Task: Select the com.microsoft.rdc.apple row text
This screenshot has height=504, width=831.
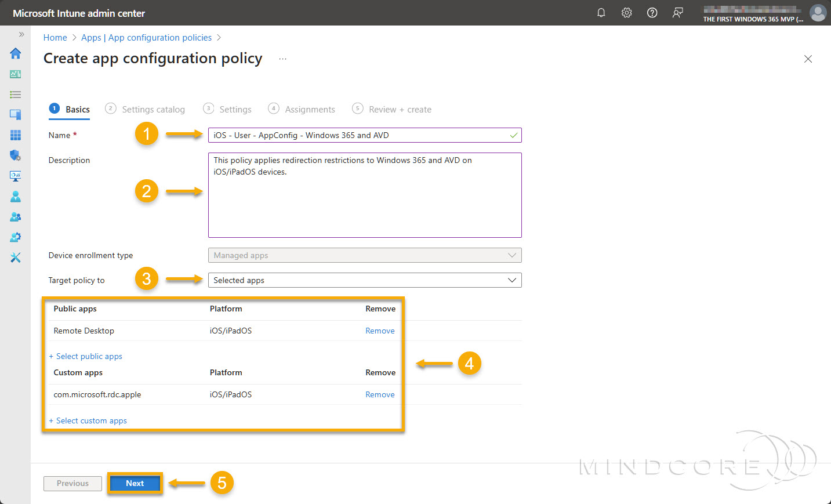Action: point(97,394)
